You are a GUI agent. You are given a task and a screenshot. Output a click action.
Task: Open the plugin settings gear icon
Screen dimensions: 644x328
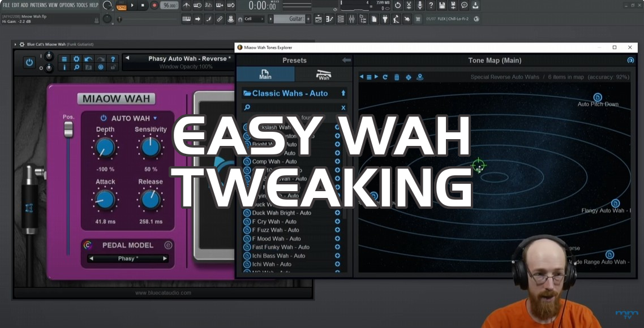click(x=76, y=59)
